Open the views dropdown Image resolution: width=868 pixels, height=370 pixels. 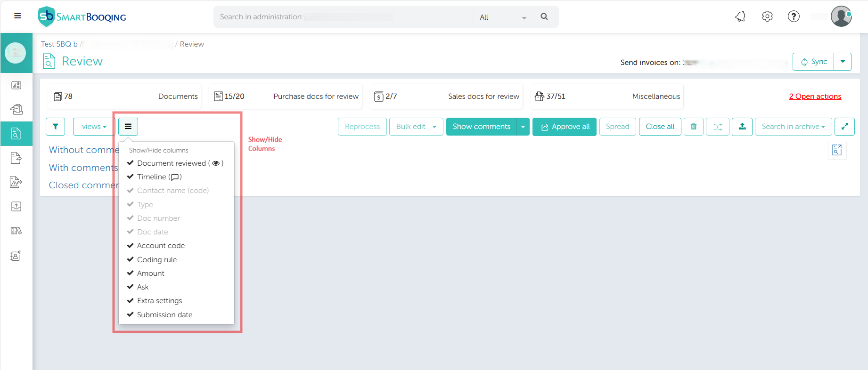(94, 127)
